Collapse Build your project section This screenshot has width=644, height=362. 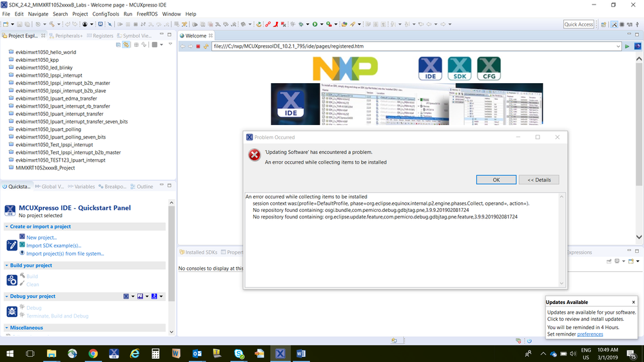(x=6, y=265)
